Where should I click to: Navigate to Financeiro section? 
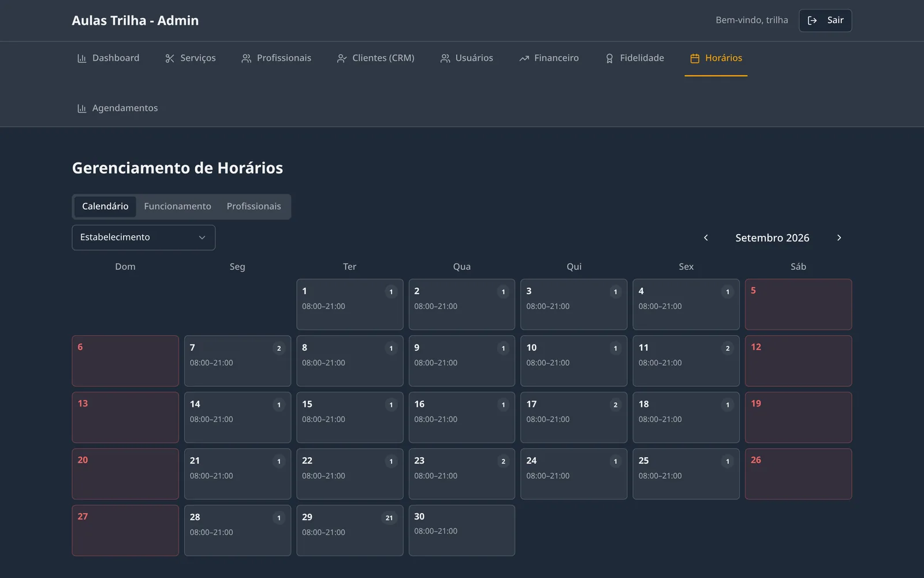tap(549, 58)
